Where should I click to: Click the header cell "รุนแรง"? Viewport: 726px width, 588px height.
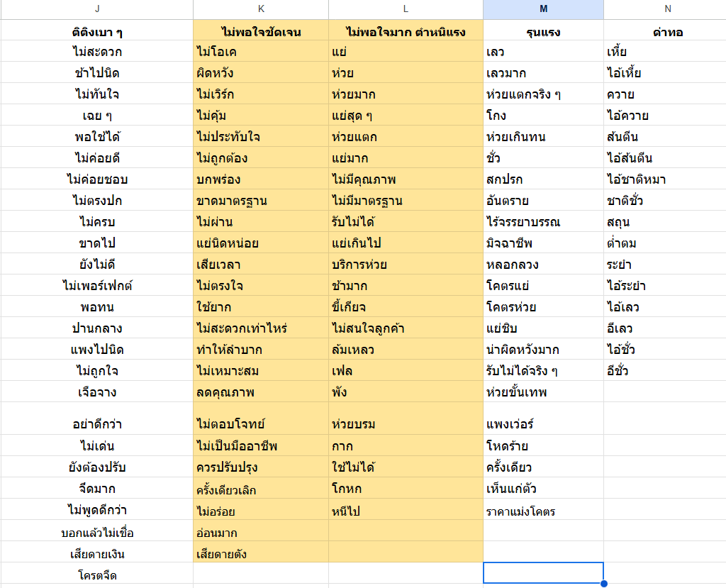[543, 32]
